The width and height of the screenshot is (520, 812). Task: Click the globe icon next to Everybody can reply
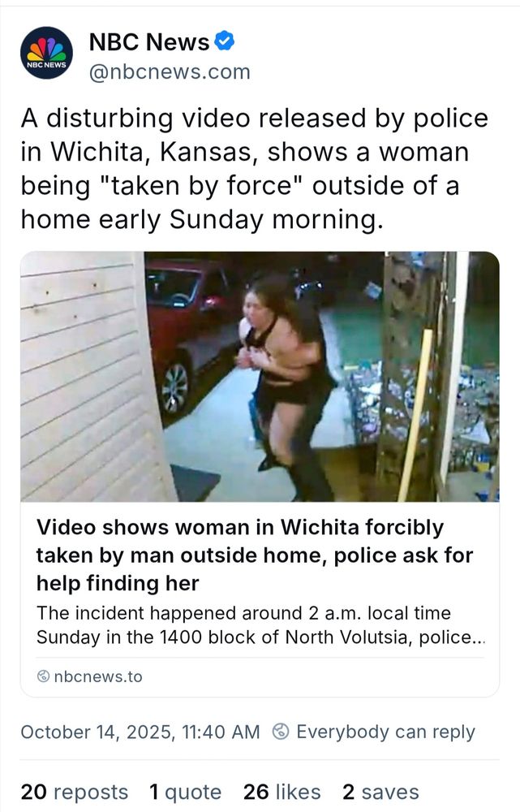[281, 732]
